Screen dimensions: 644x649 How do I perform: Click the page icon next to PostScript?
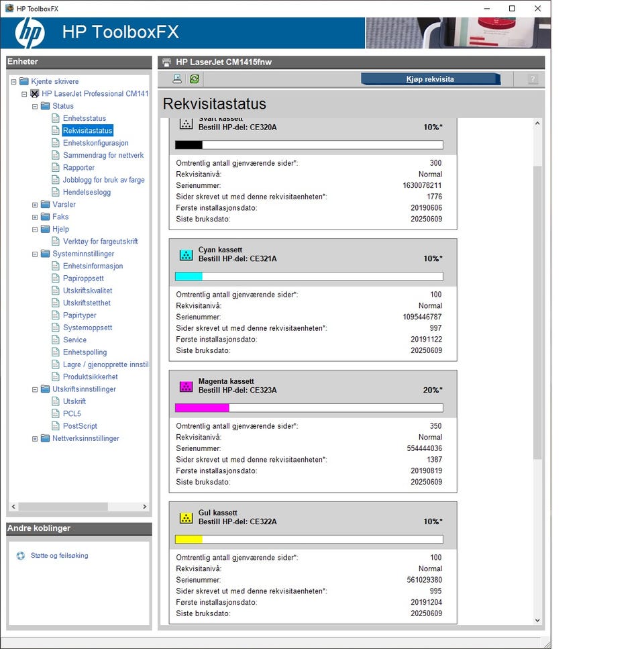[x=56, y=426]
